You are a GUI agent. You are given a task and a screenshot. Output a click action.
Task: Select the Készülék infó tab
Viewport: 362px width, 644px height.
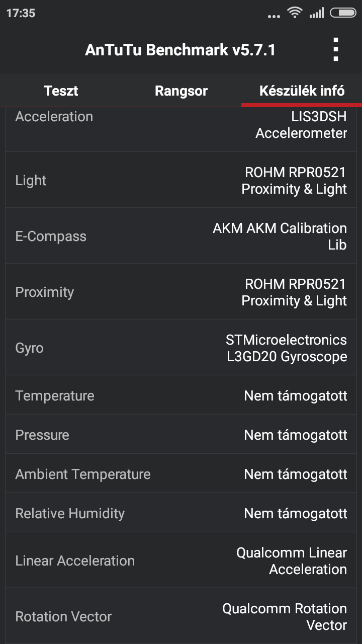click(x=302, y=91)
